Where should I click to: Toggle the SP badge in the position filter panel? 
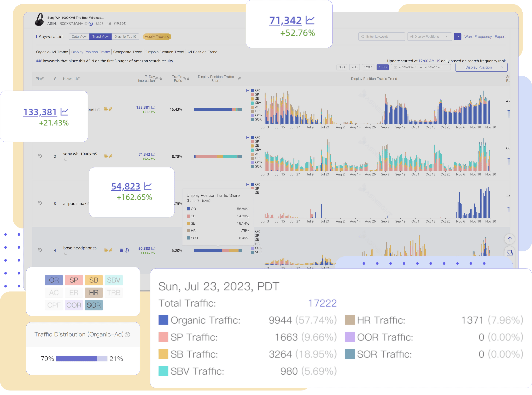74,280
